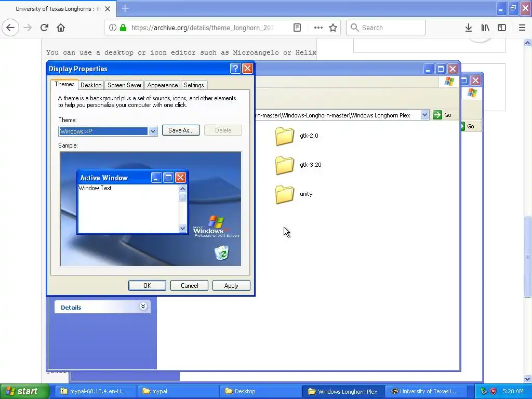Open page actions three-dot menu
Viewport: 532px width, 399px height.
coord(318,28)
